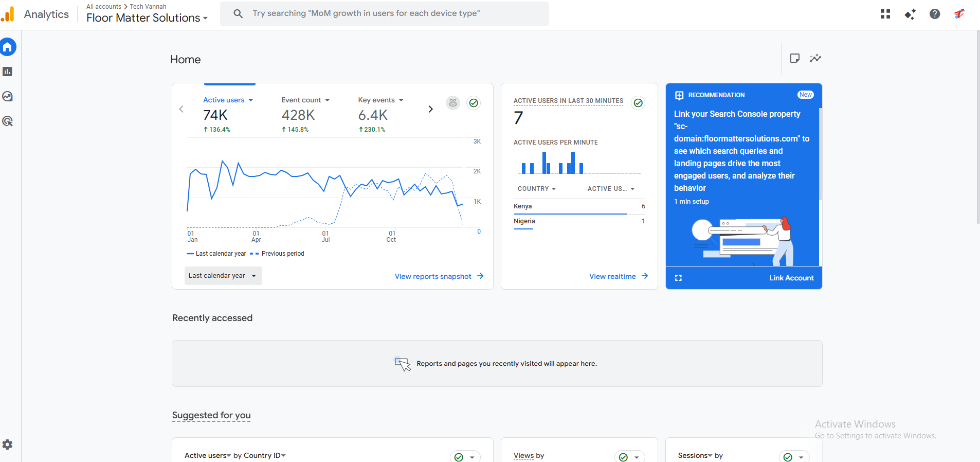Screen dimensions: 980x462
Task: Click the Insights trend line icon
Action: [815, 58]
